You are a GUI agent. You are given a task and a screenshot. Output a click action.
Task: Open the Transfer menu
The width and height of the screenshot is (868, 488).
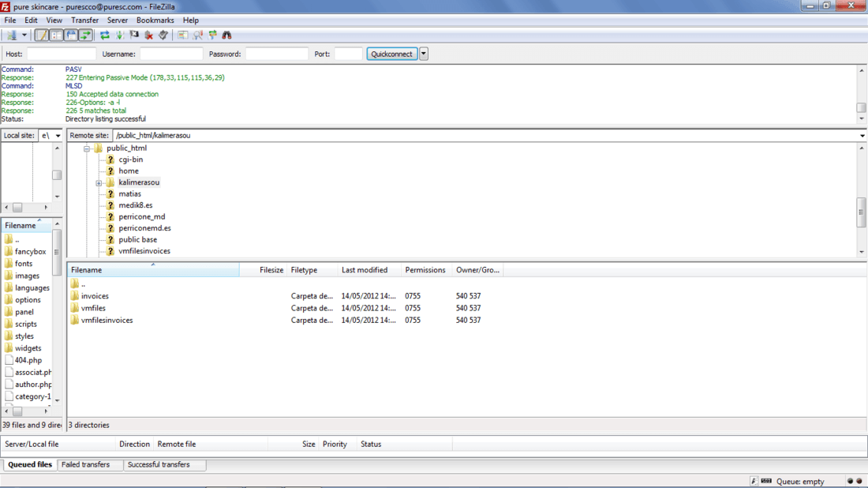(84, 20)
